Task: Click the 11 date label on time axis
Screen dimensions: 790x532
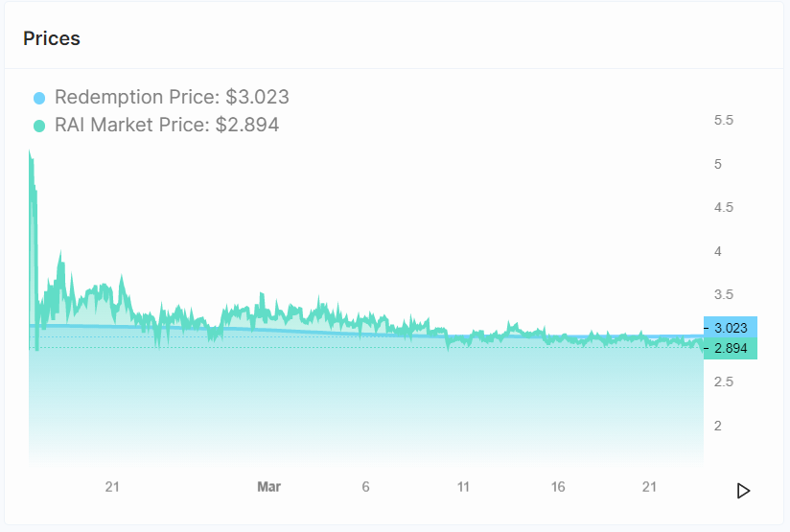Action: pos(463,487)
